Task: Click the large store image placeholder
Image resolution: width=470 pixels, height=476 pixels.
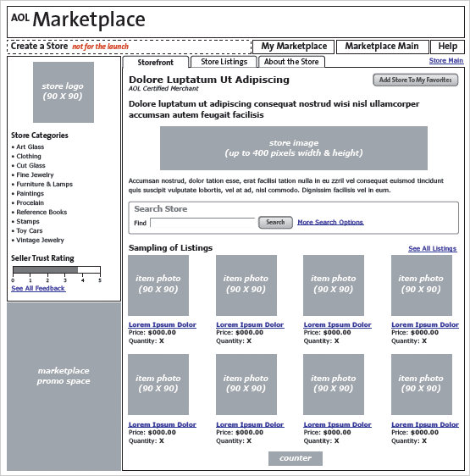Action: coord(294,148)
